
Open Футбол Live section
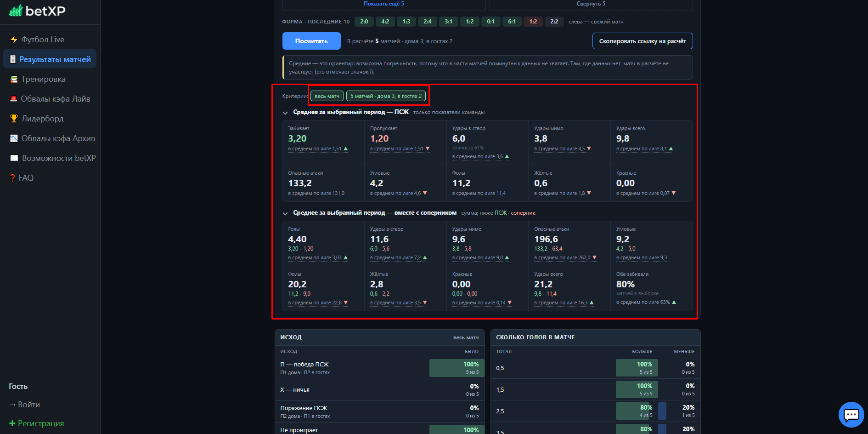click(43, 40)
